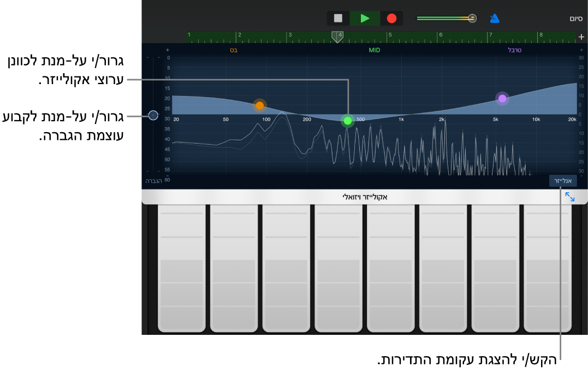Select the MID band label
This screenshot has width=588, height=372.
pos(374,50)
